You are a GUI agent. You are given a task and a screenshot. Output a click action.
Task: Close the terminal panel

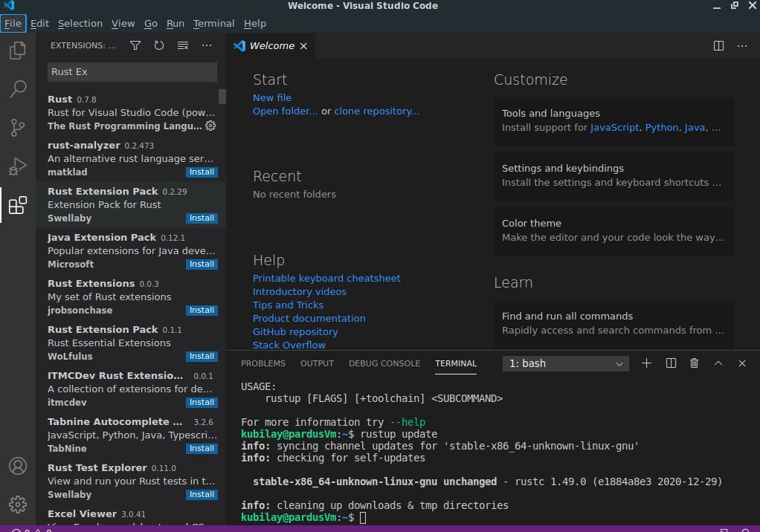(742, 363)
